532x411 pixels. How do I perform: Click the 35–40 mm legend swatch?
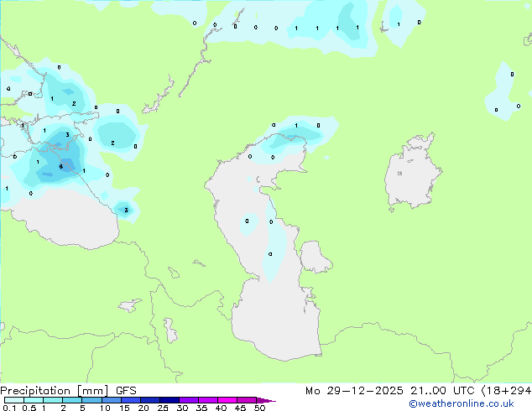(207, 400)
